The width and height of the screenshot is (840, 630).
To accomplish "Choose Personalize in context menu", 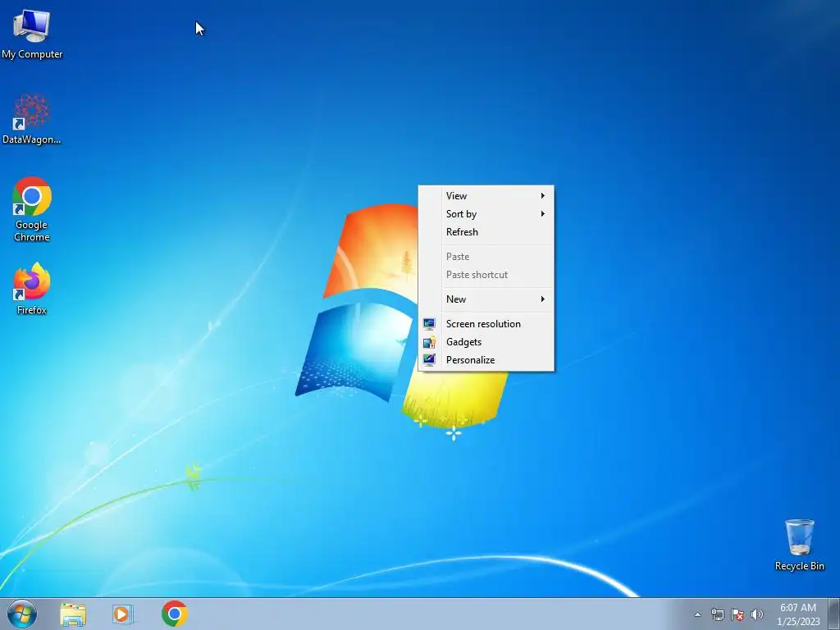I will point(486,360).
